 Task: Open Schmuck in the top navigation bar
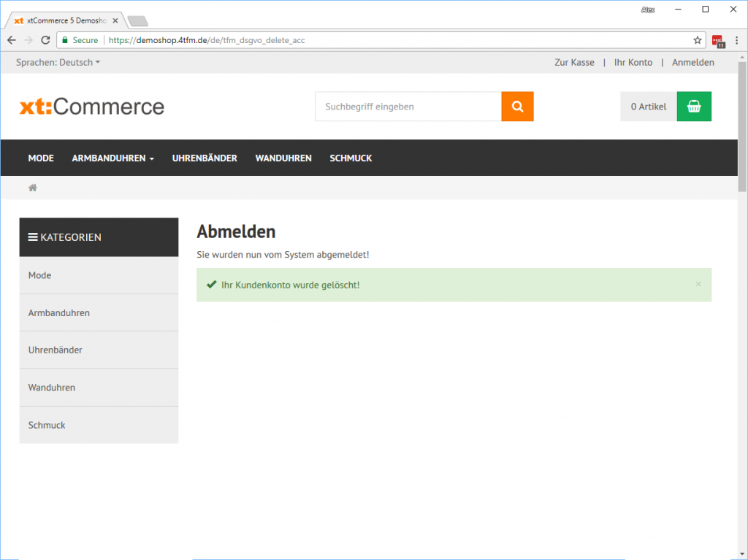(351, 158)
